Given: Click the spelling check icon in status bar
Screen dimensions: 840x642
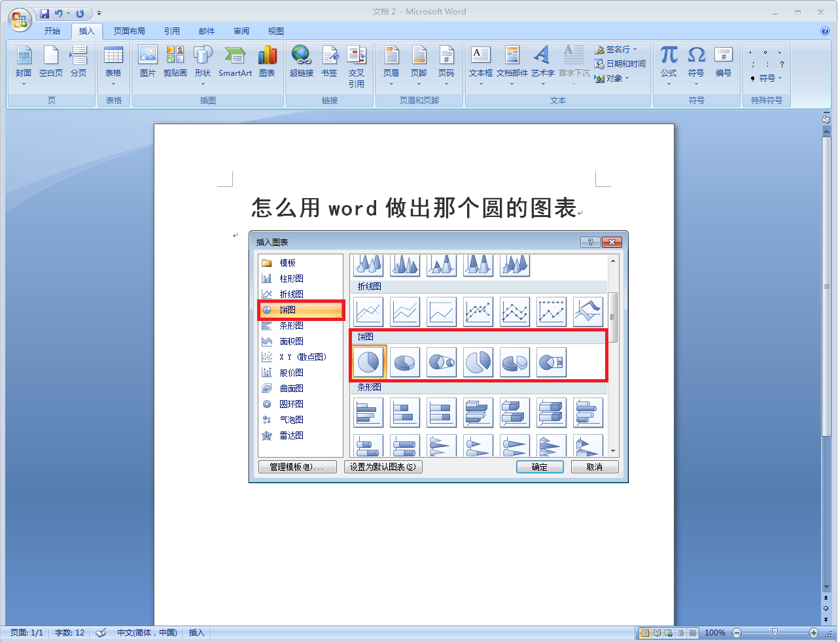Looking at the screenshot, I should point(101,633).
